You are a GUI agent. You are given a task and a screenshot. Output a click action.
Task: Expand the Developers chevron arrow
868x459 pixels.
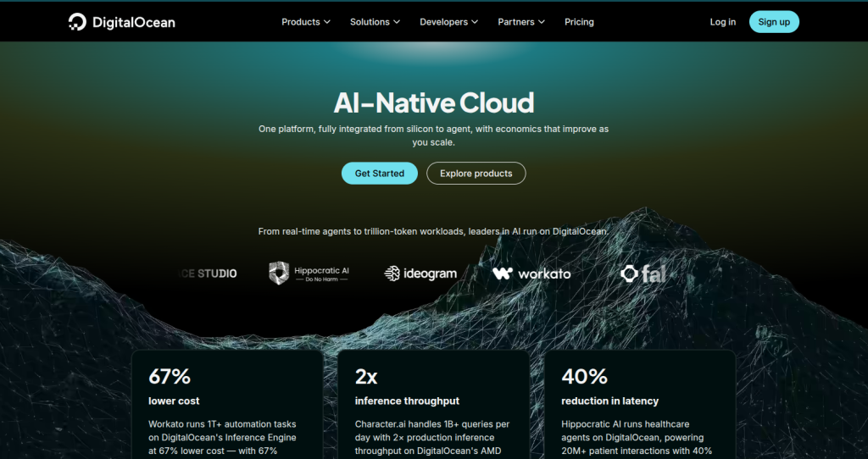(x=475, y=22)
